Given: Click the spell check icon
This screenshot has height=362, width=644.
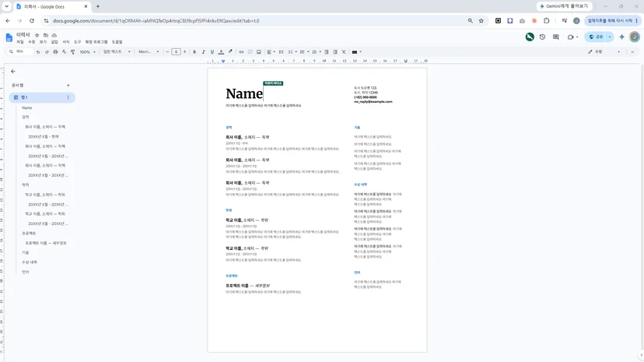Looking at the screenshot, I should (x=64, y=52).
